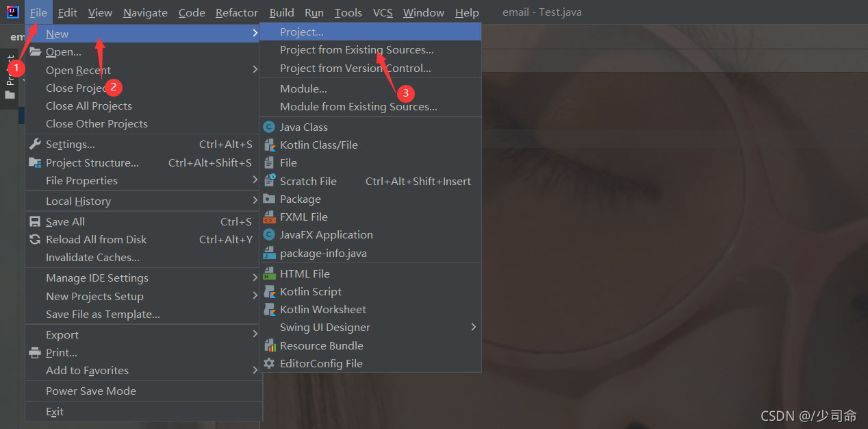
Task: Click the Kotlin Worksheet icon
Action: (x=269, y=309)
